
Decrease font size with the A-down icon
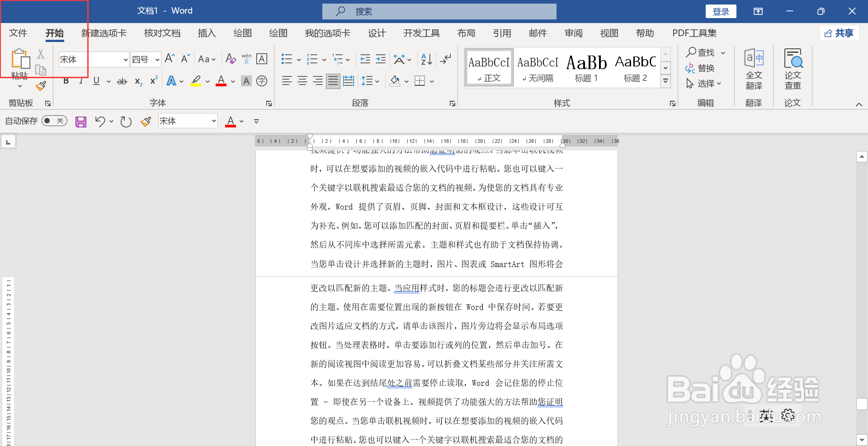point(185,58)
